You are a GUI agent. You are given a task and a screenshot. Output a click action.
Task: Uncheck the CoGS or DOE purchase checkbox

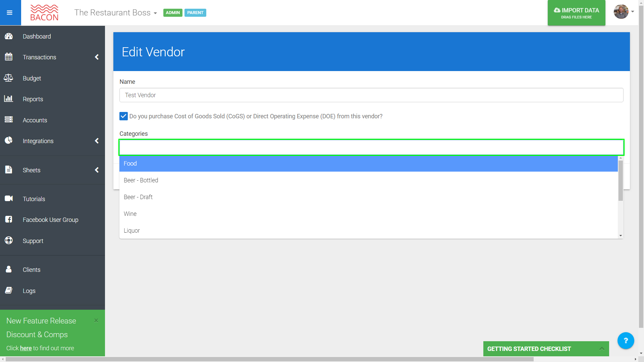pos(123,116)
